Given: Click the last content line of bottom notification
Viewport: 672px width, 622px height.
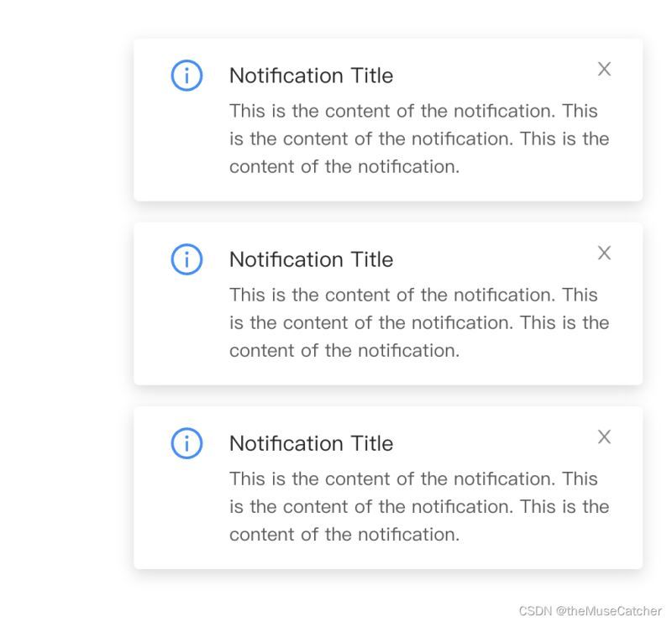Looking at the screenshot, I should click(344, 534).
